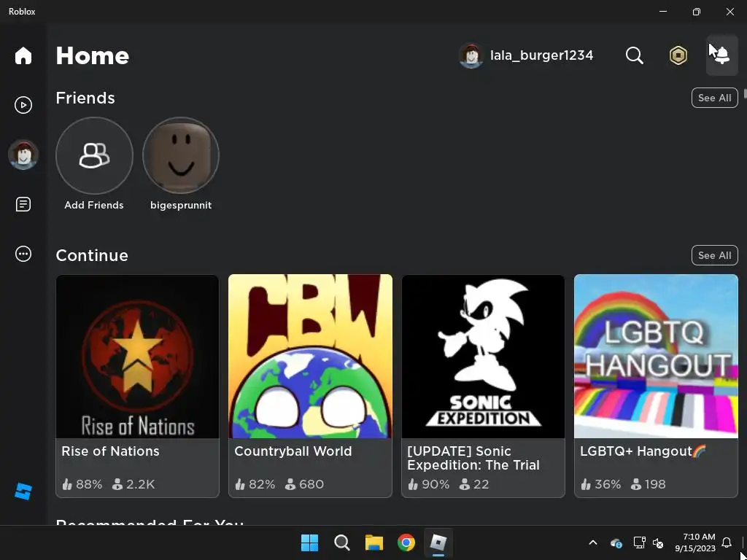Click the Add Friends label
Screen dimensions: 747x560
pos(94,205)
